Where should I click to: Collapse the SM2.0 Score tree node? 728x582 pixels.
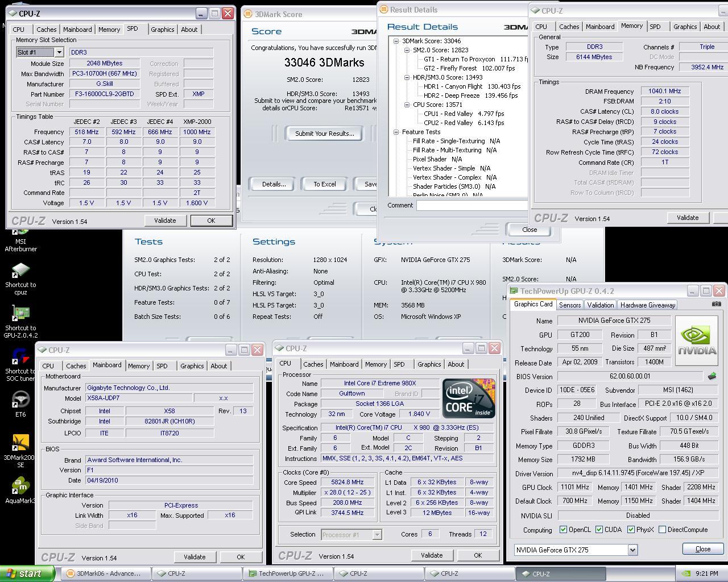(407, 50)
